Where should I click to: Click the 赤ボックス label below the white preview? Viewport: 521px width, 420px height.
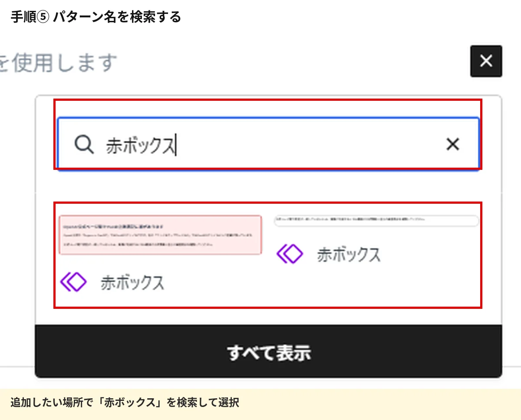coord(349,255)
